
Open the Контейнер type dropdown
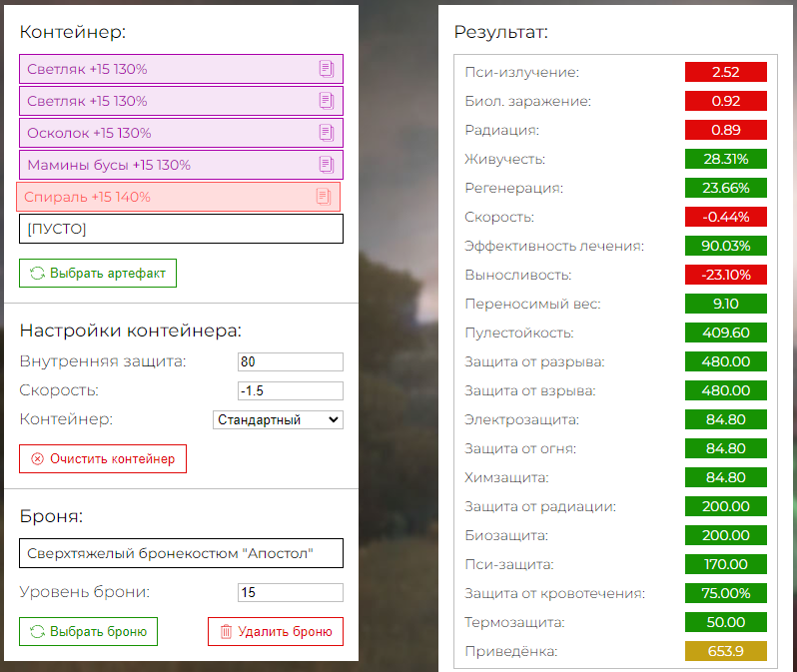pyautogui.click(x=278, y=419)
